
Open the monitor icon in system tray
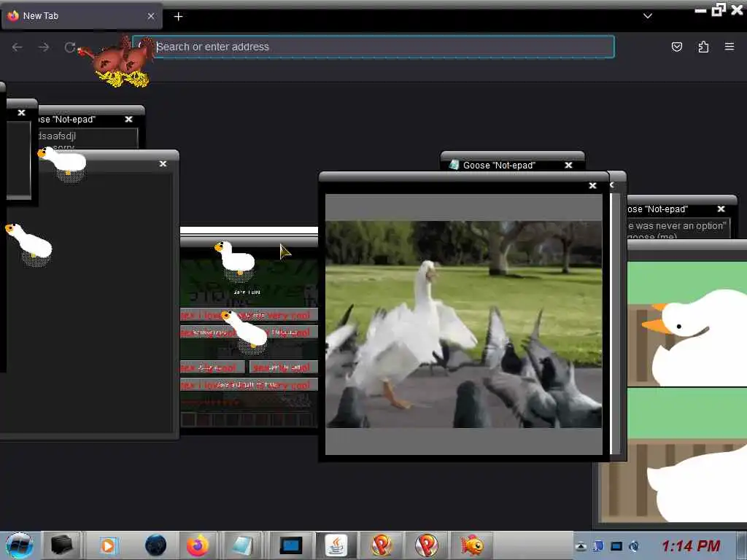pyautogui.click(x=616, y=546)
